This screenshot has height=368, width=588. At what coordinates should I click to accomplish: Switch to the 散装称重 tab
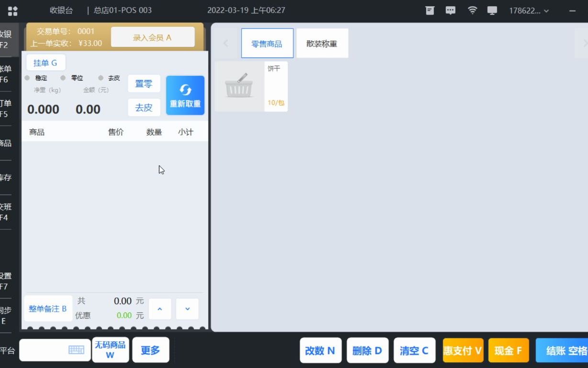(x=322, y=43)
